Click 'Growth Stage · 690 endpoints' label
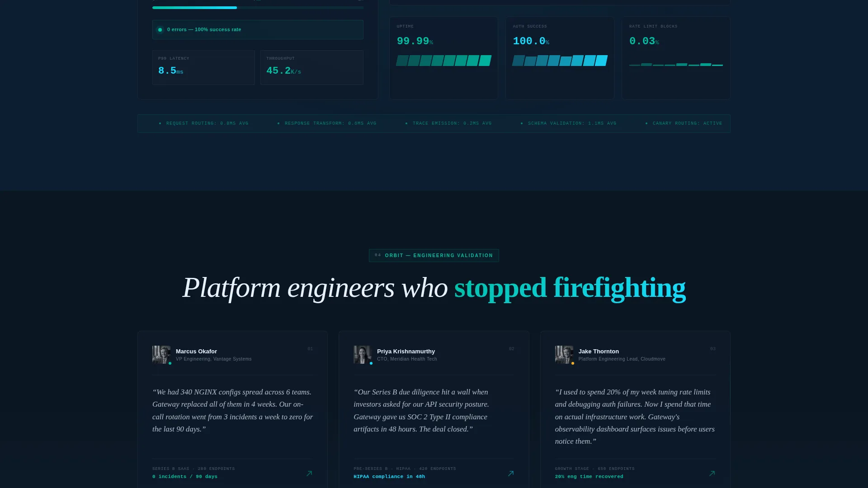The image size is (868, 488). (x=594, y=469)
